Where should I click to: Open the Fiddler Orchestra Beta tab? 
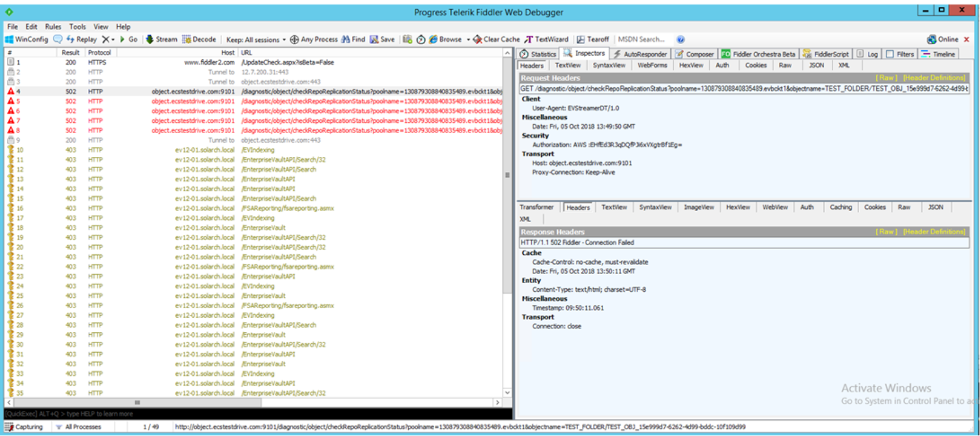(758, 54)
